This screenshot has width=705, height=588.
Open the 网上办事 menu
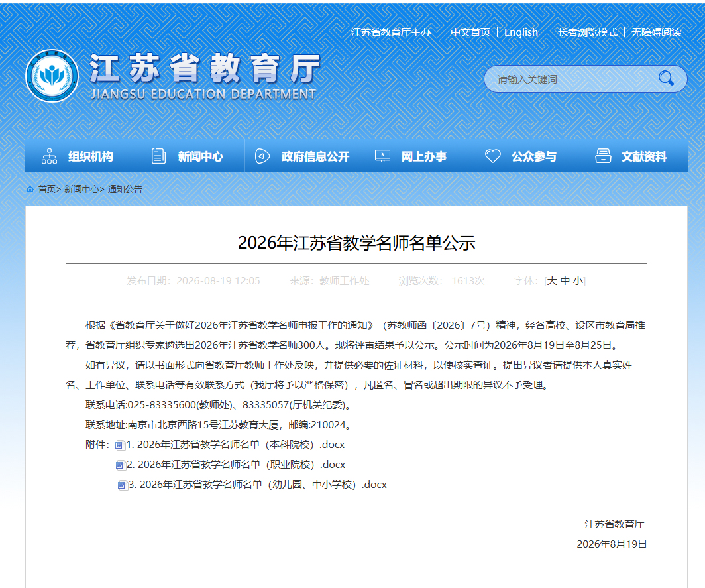[413, 156]
